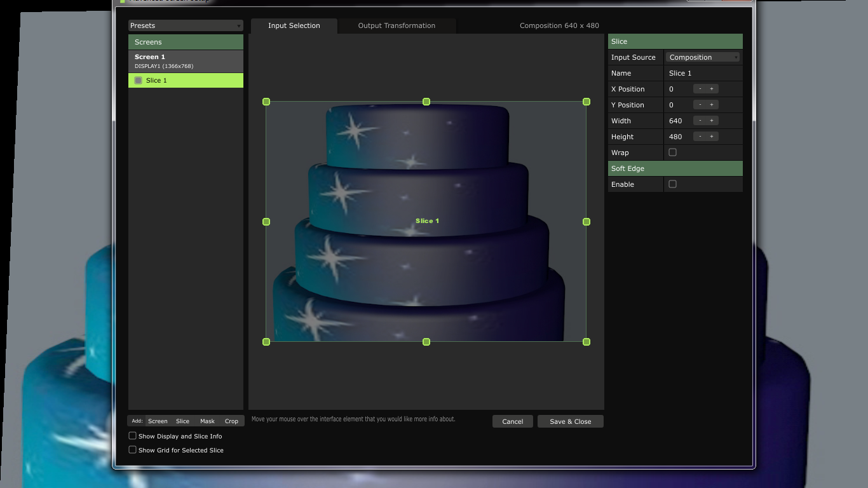Click the bottom-left slice corner handle

click(x=266, y=342)
